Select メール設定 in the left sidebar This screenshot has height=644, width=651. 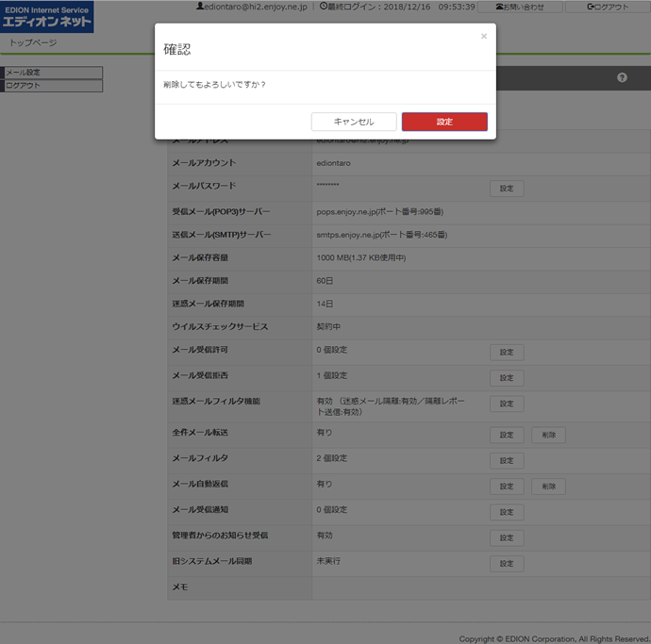pos(52,73)
